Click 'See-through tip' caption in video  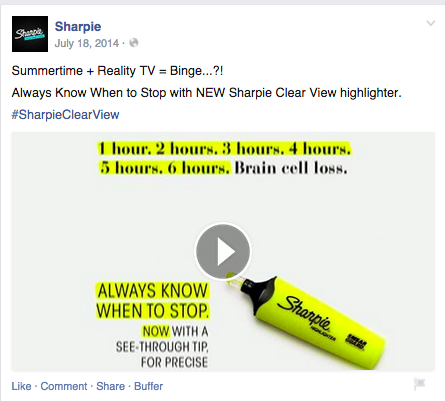162,347
